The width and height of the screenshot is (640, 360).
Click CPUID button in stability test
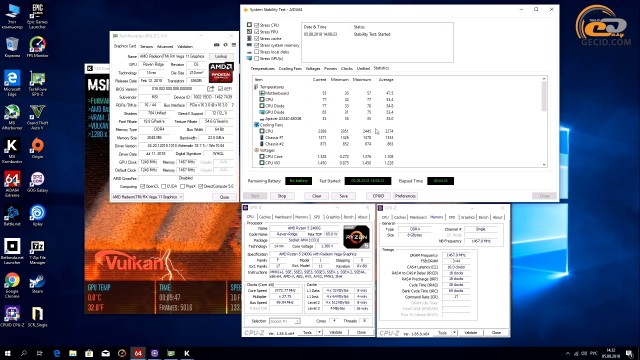click(378, 196)
